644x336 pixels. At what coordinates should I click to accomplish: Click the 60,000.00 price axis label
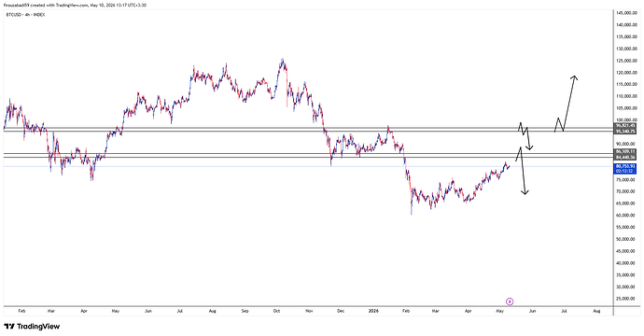point(626,216)
